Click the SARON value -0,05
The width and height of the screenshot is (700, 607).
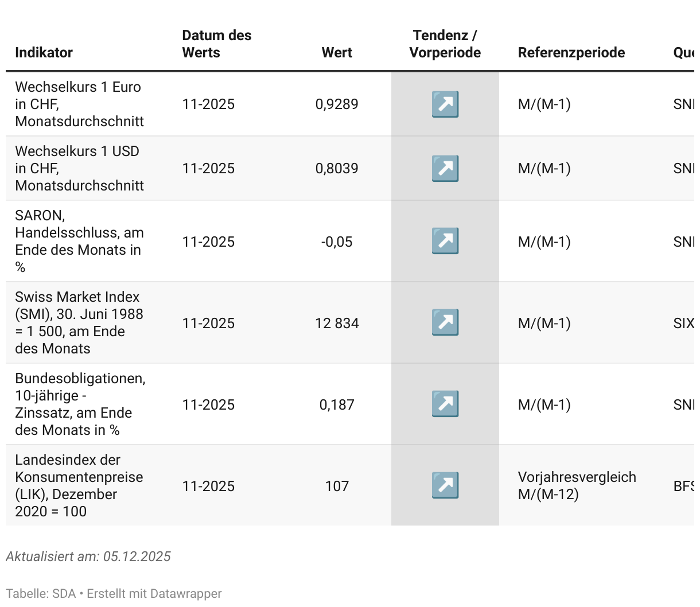tap(337, 242)
